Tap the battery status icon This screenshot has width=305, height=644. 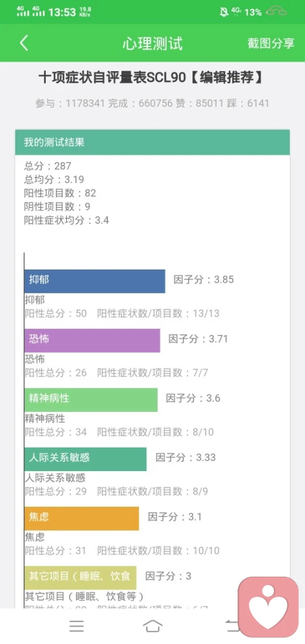276,12
